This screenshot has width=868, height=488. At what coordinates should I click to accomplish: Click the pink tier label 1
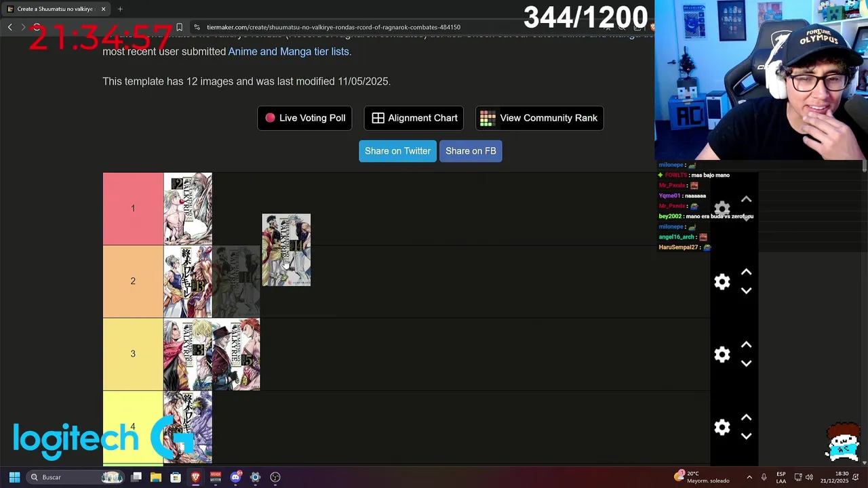click(x=133, y=209)
